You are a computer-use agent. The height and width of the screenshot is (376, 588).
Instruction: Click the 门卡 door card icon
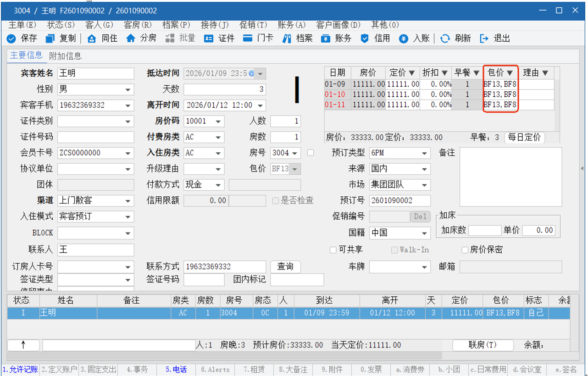(248, 39)
